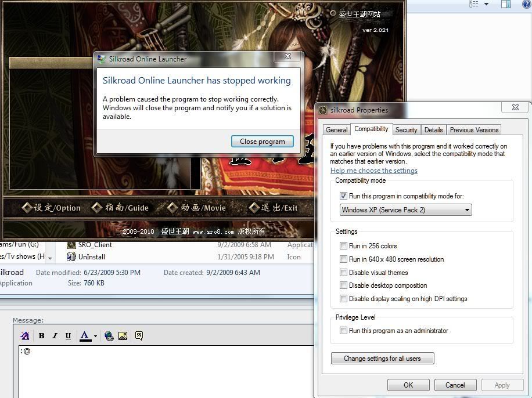Click the Date created value 9/2/2009 6:43 AM
Image resolution: width=532 pixels, height=398 pixels.
[x=233, y=273]
